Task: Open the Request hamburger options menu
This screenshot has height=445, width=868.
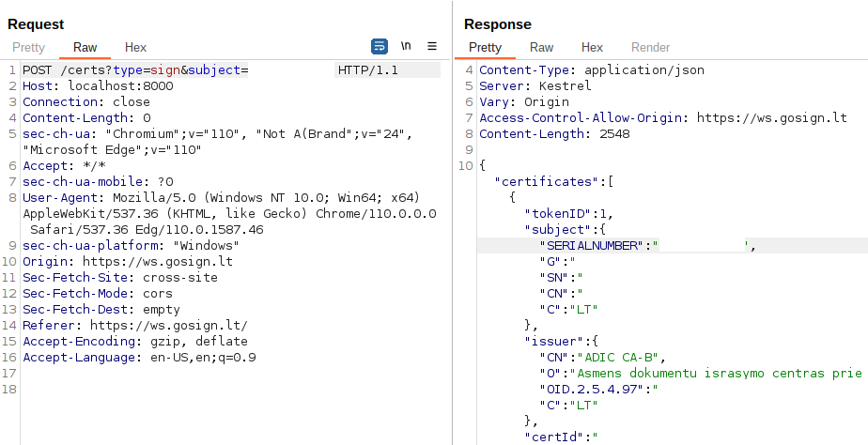Action: pyautogui.click(x=432, y=47)
